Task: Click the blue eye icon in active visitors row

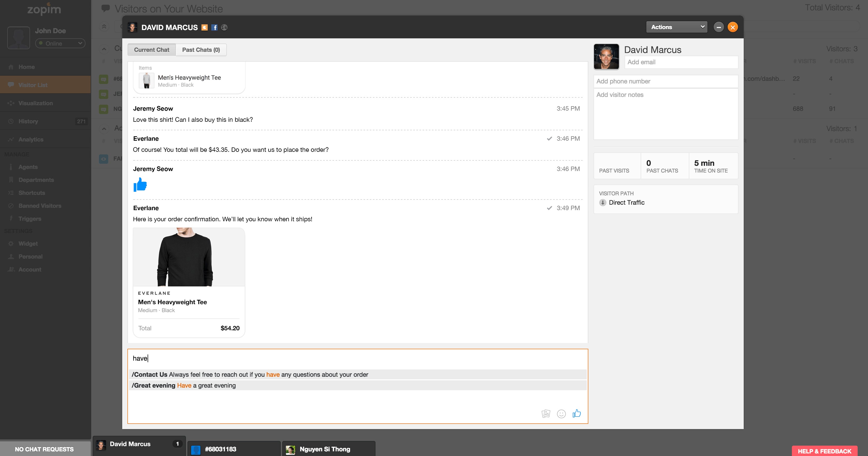Action: 104,159
